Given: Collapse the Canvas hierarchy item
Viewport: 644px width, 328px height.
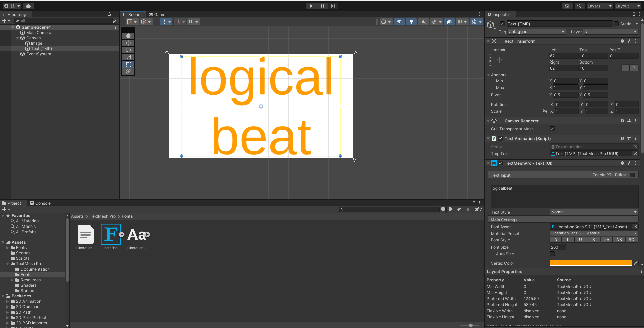Looking at the screenshot, I should (17, 38).
